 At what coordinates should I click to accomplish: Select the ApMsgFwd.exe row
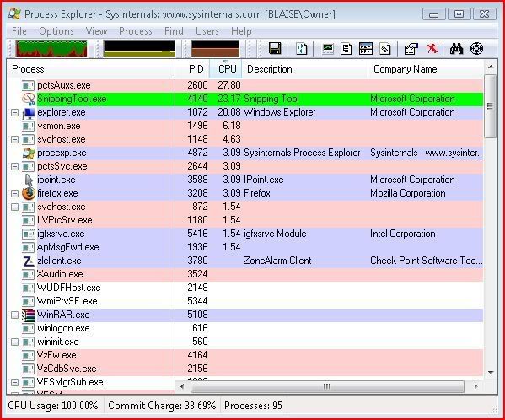(x=244, y=247)
